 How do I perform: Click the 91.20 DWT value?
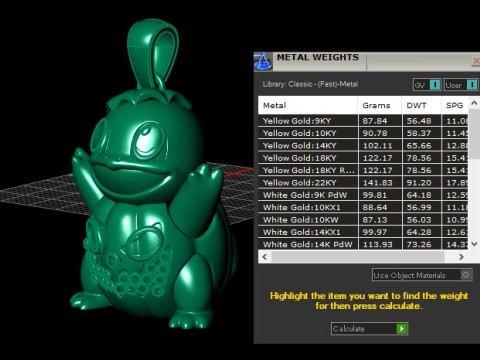pyautogui.click(x=419, y=182)
